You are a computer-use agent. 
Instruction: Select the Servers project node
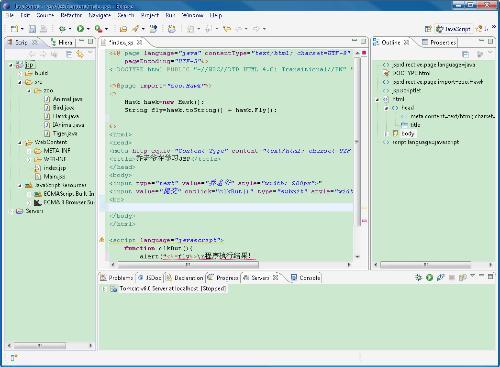30,211
